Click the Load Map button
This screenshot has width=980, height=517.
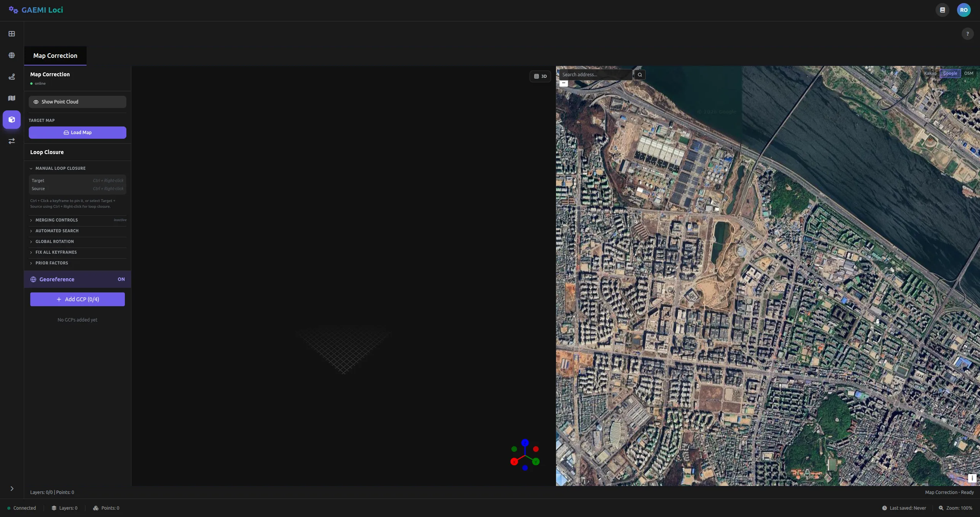(x=77, y=133)
